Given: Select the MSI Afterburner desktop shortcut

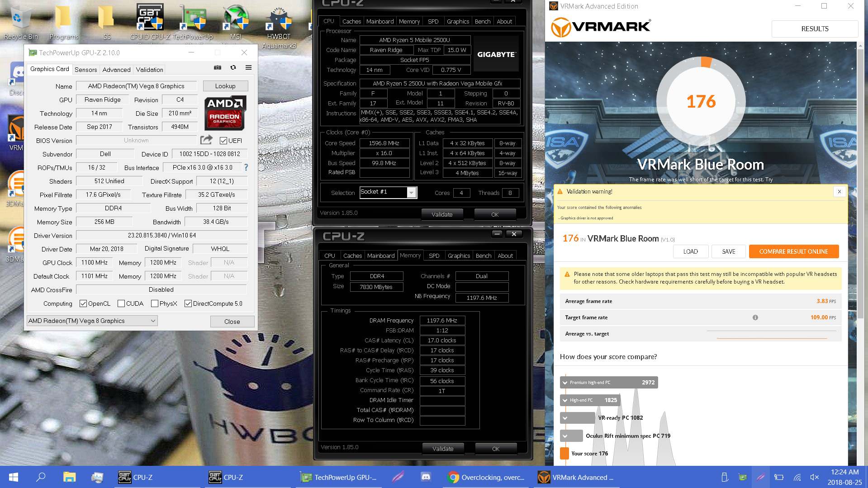Looking at the screenshot, I should point(236,23).
